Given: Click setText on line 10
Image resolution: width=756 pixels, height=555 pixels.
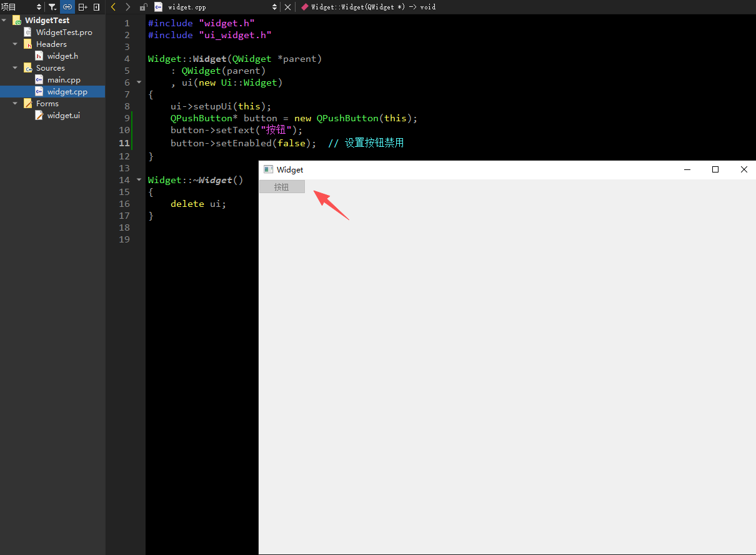Looking at the screenshot, I should pos(235,130).
